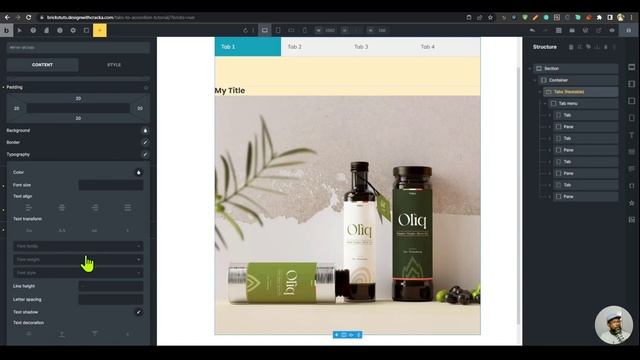
Task: Open the Font weight dropdown
Action: (78, 259)
